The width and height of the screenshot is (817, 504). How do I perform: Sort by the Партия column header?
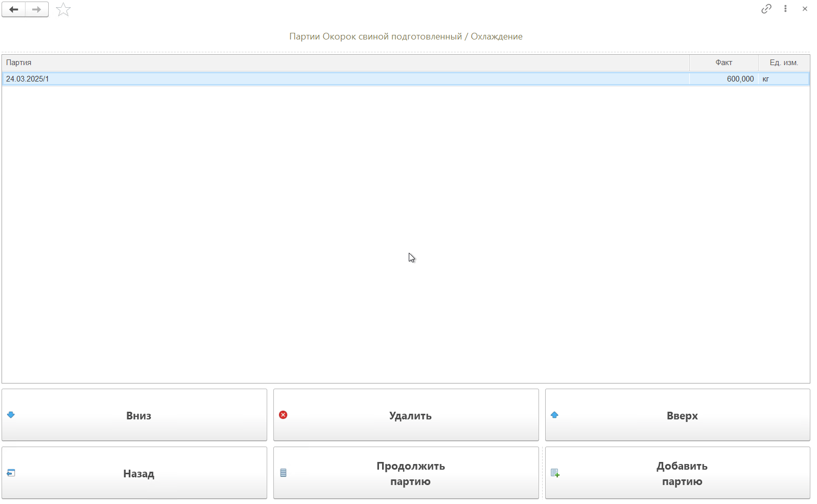pyautogui.click(x=345, y=63)
